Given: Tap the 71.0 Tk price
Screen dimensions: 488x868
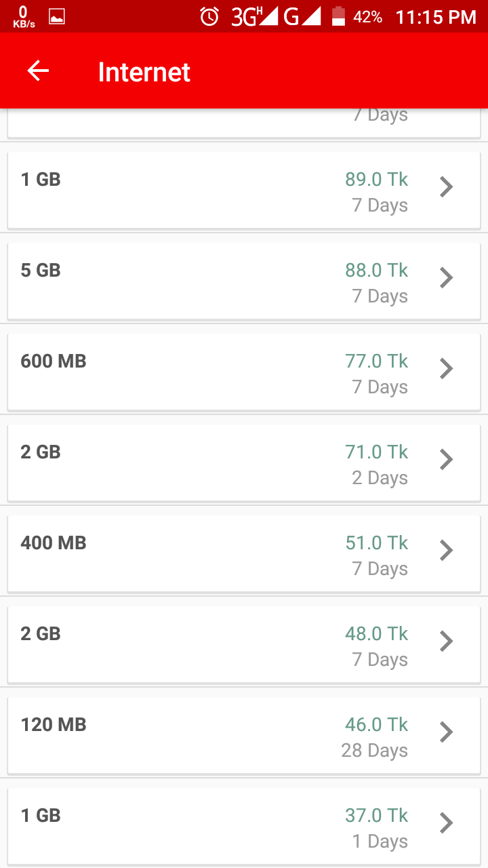Looking at the screenshot, I should pos(377,452).
